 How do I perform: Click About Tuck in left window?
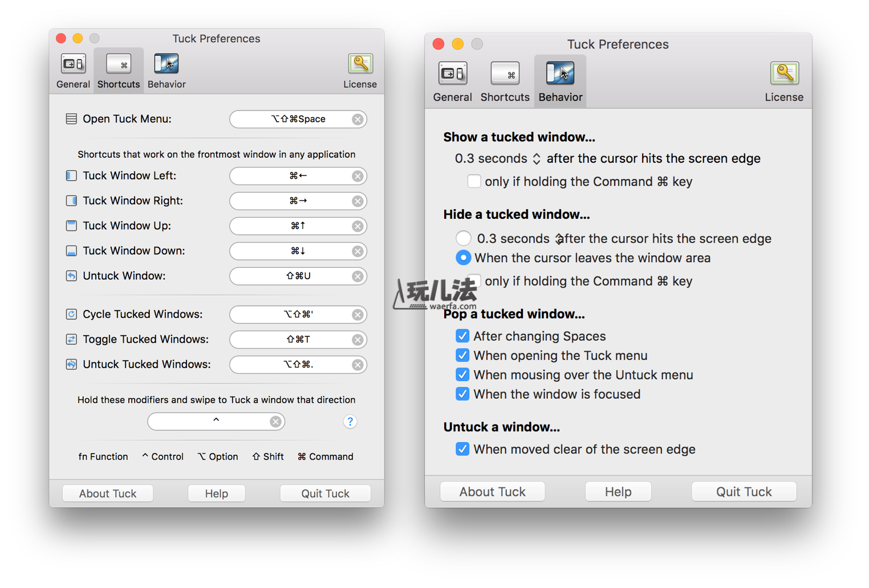[108, 493]
